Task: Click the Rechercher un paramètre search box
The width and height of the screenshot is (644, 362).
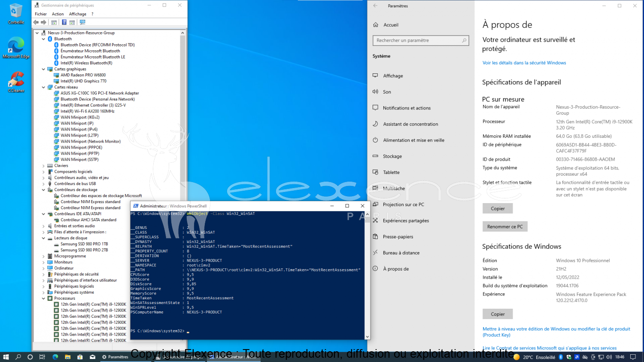Action: 421,40
